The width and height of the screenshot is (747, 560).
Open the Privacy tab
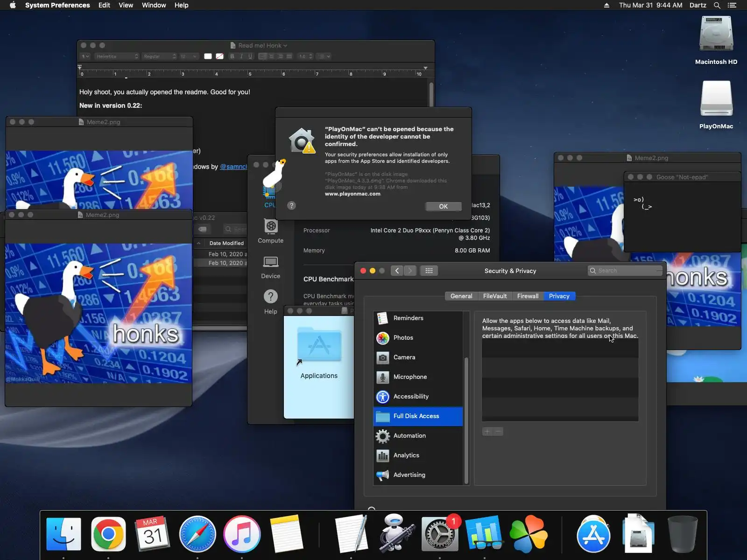559,296
